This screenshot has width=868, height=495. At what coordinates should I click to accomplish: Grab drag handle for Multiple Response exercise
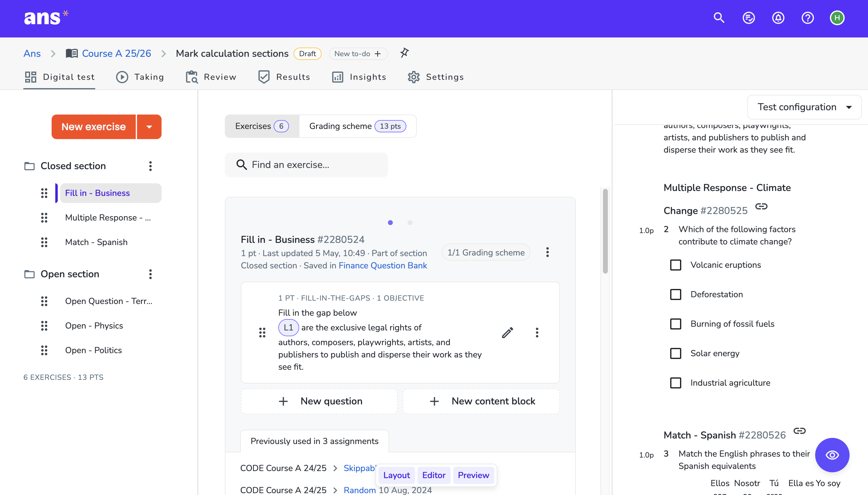coord(44,218)
